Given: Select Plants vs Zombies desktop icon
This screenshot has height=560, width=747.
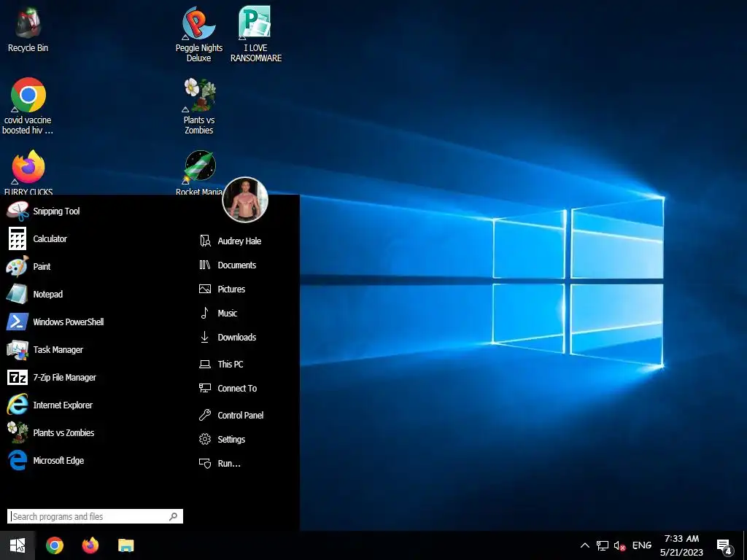Looking at the screenshot, I should coord(199,106).
